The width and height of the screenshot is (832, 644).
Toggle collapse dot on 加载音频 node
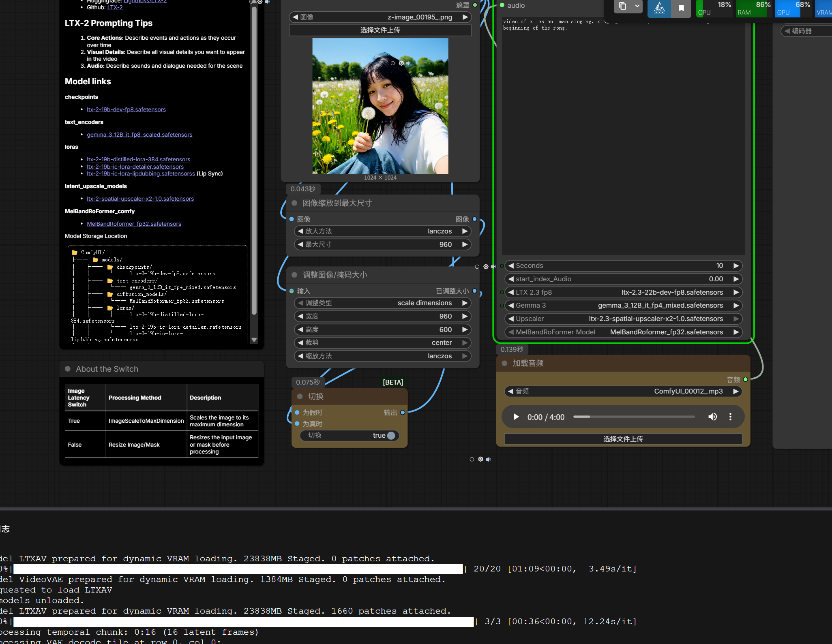tap(504, 364)
